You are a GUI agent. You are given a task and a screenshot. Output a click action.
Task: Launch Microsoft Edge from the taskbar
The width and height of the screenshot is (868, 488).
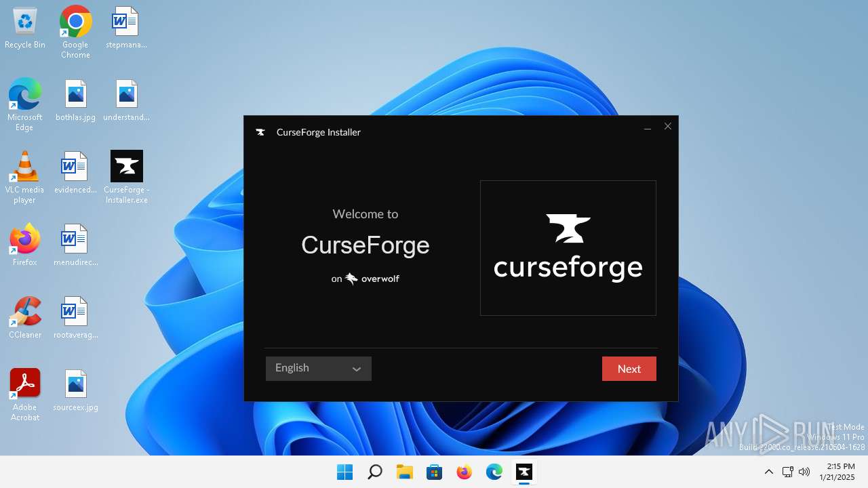(494, 472)
